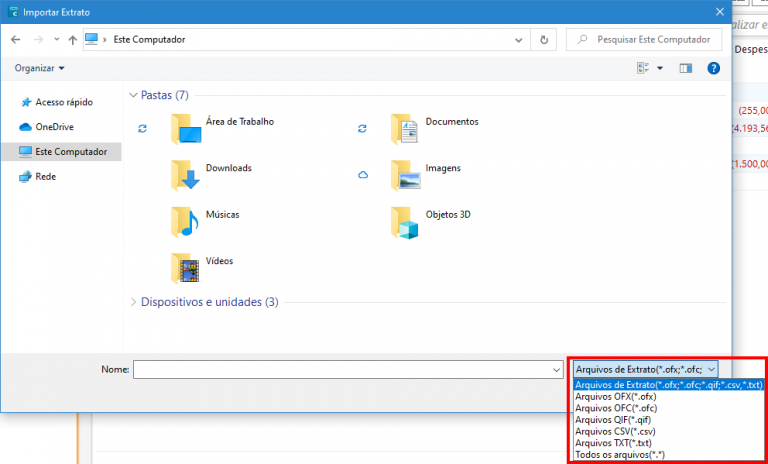
Task: Select OneDrive in the navigation pane
Action: pos(54,127)
